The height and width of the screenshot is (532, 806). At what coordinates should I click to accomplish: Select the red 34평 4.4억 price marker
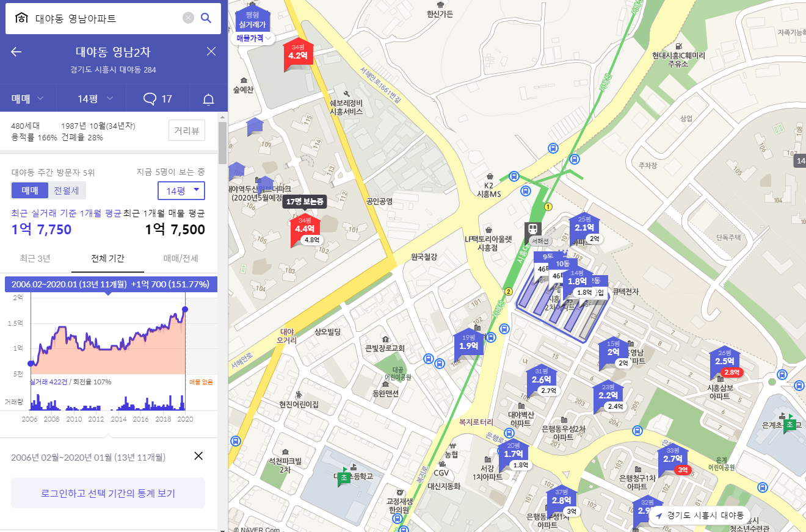(305, 228)
